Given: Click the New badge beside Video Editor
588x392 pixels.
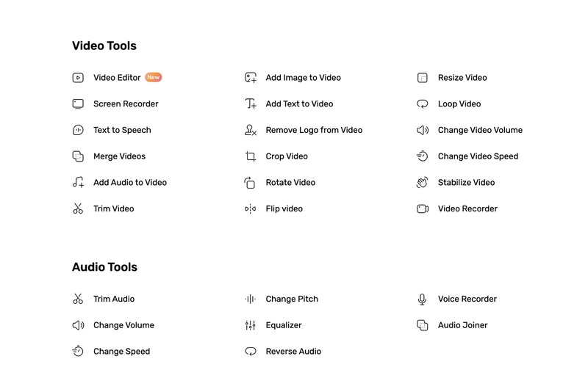Looking at the screenshot, I should 154,77.
